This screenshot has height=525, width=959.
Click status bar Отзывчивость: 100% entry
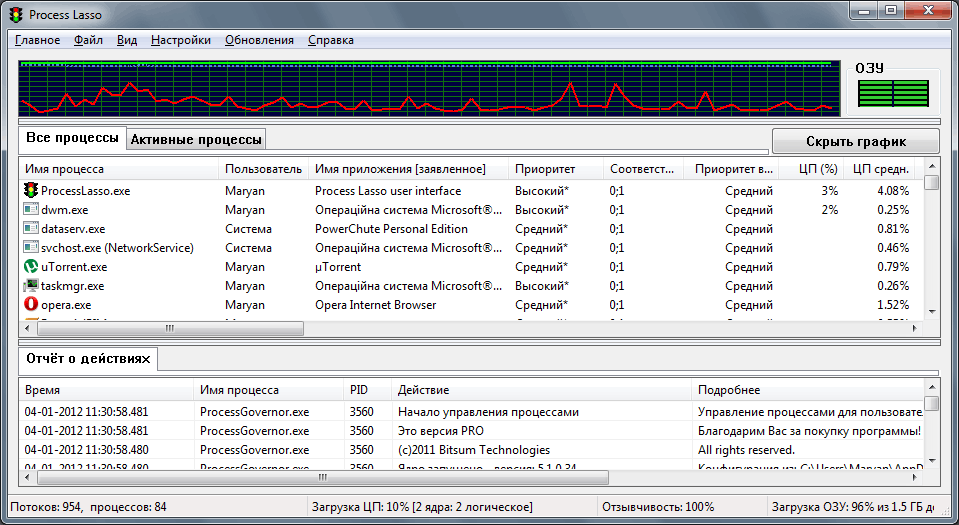pos(658,507)
